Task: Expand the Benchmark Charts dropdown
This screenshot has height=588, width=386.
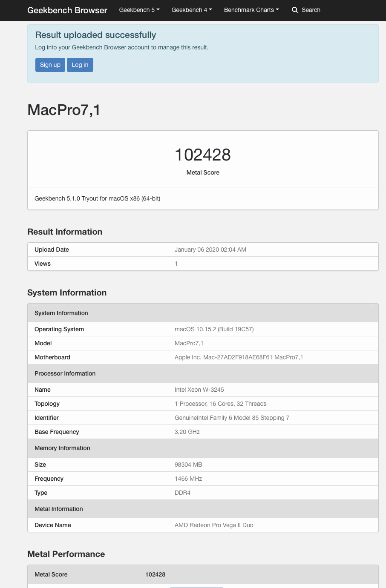Action: [x=251, y=10]
